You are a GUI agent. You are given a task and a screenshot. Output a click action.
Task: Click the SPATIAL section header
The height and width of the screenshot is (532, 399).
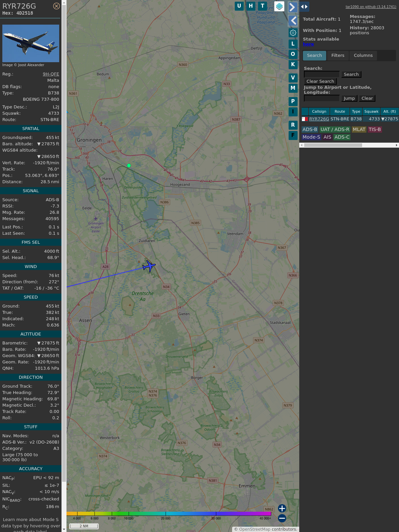(x=31, y=129)
